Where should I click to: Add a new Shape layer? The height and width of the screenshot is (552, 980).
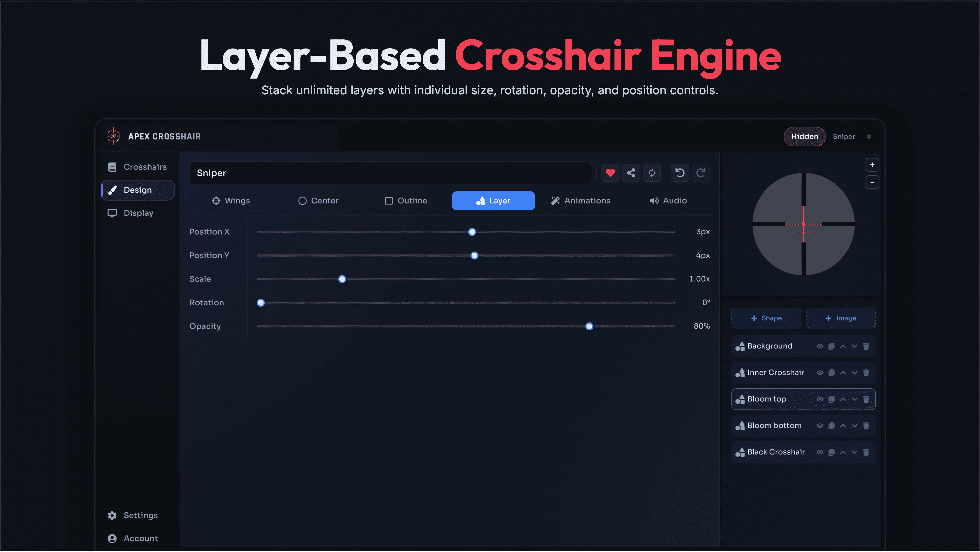click(x=766, y=318)
